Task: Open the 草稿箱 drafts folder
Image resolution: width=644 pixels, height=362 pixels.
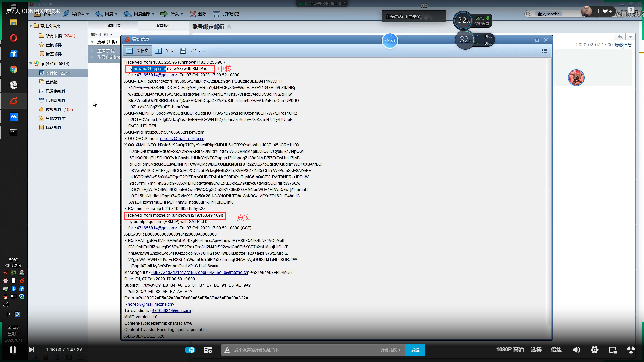Action: pos(48,82)
